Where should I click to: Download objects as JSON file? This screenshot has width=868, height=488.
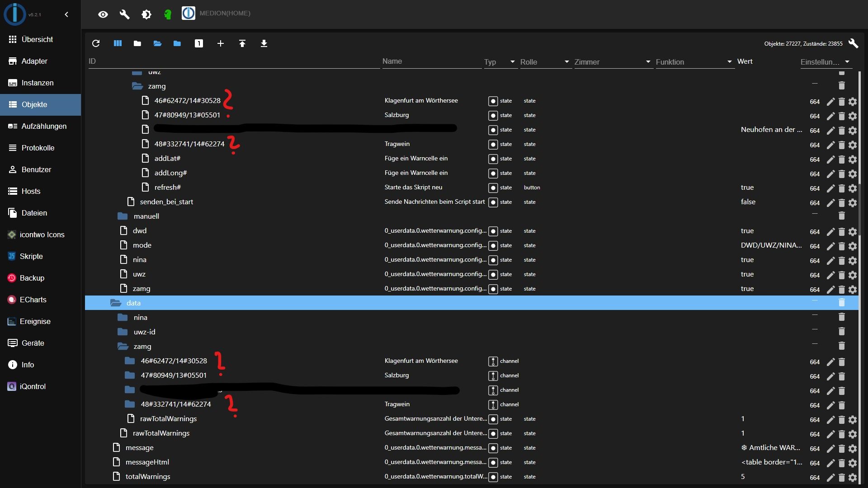264,43
